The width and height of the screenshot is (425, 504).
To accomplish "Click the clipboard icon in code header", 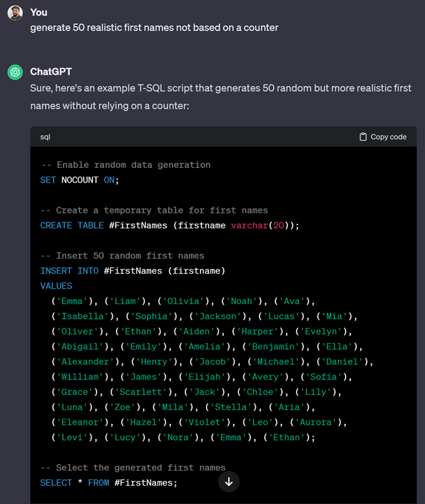I will pyautogui.click(x=363, y=137).
